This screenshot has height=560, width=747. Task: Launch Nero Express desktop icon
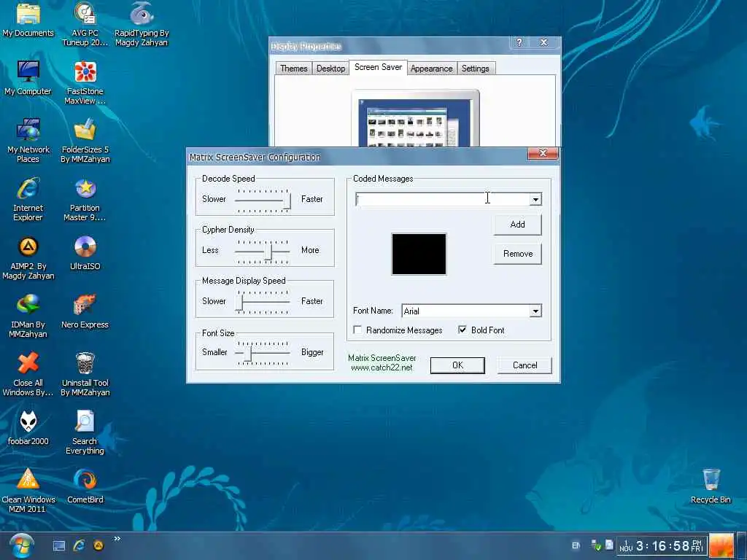click(85, 311)
